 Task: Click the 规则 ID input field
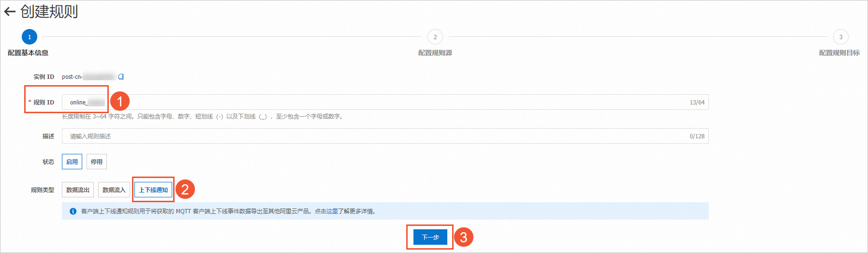(x=385, y=102)
